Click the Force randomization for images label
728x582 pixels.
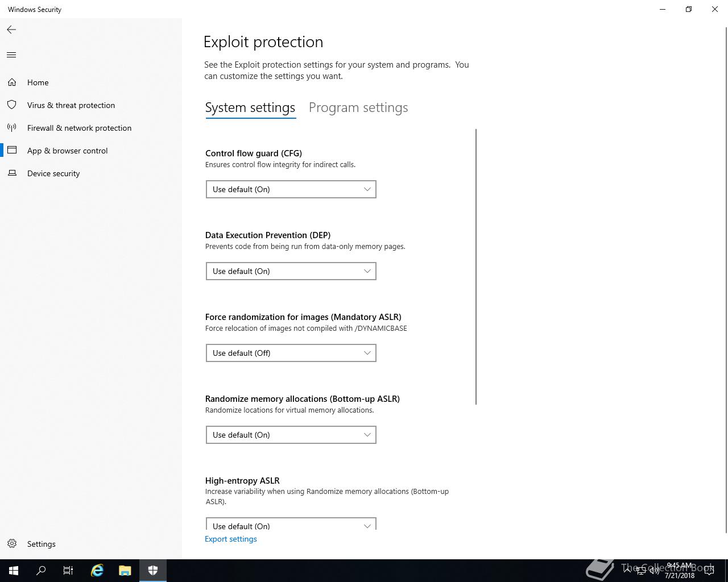click(x=303, y=317)
